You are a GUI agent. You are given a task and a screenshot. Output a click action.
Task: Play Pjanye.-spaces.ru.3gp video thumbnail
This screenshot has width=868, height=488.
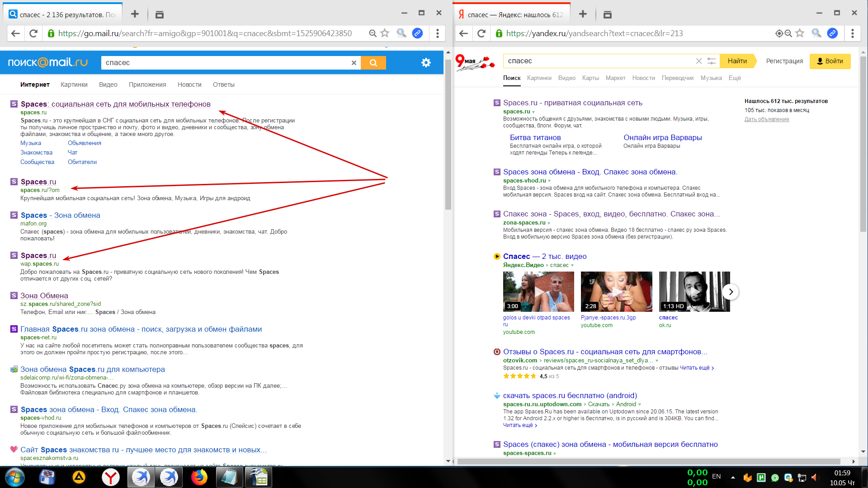617,291
